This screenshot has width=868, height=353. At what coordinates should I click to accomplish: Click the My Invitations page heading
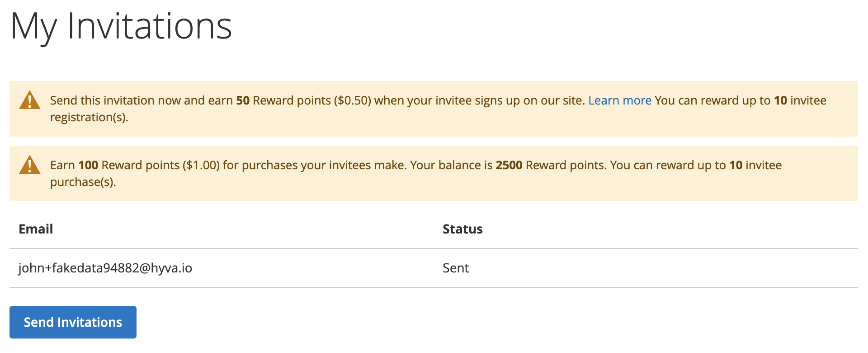click(121, 27)
